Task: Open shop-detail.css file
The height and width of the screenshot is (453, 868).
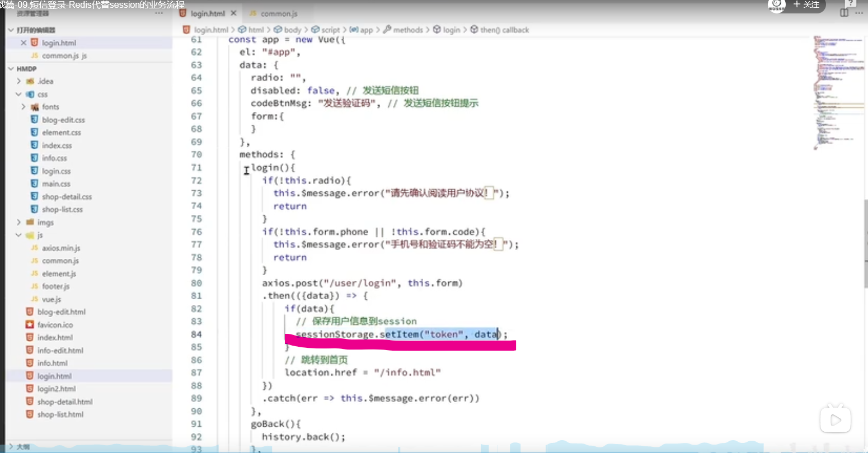Action: click(67, 197)
